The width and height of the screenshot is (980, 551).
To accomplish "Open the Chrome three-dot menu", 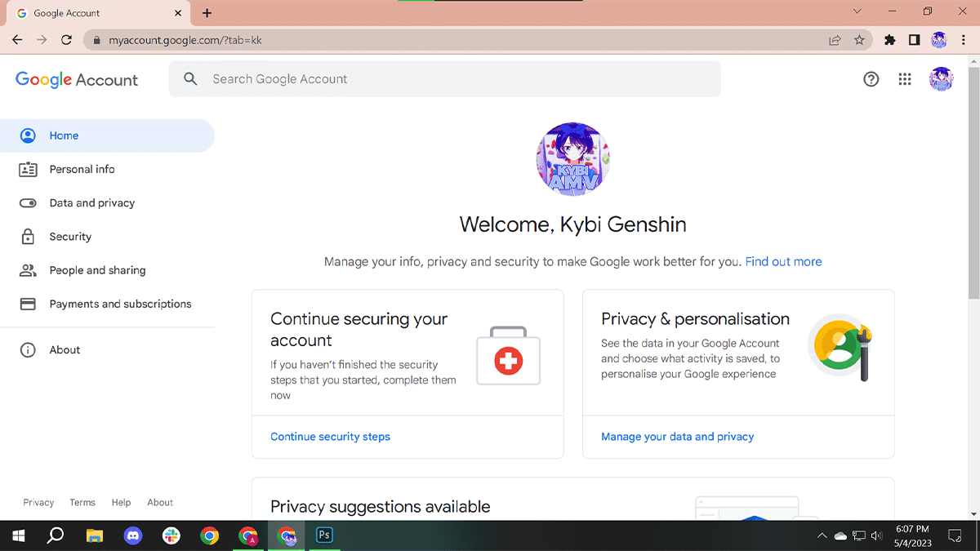I will pyautogui.click(x=964, y=39).
